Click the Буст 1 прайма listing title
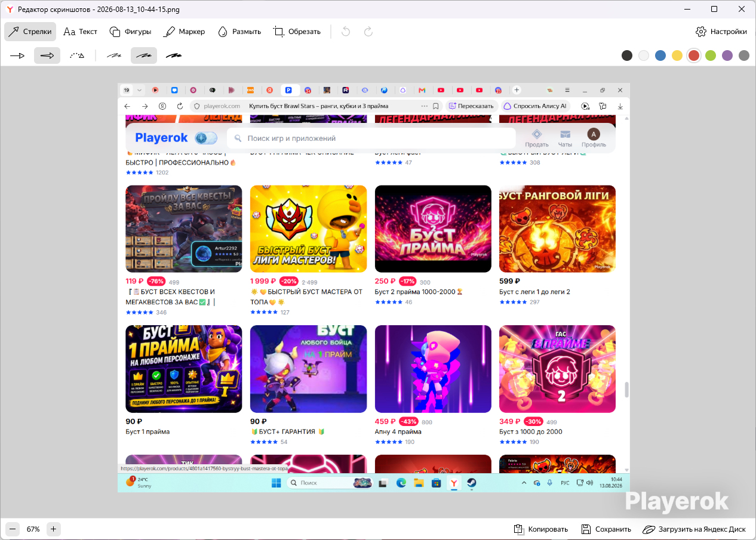The width and height of the screenshot is (756, 540). pos(147,431)
